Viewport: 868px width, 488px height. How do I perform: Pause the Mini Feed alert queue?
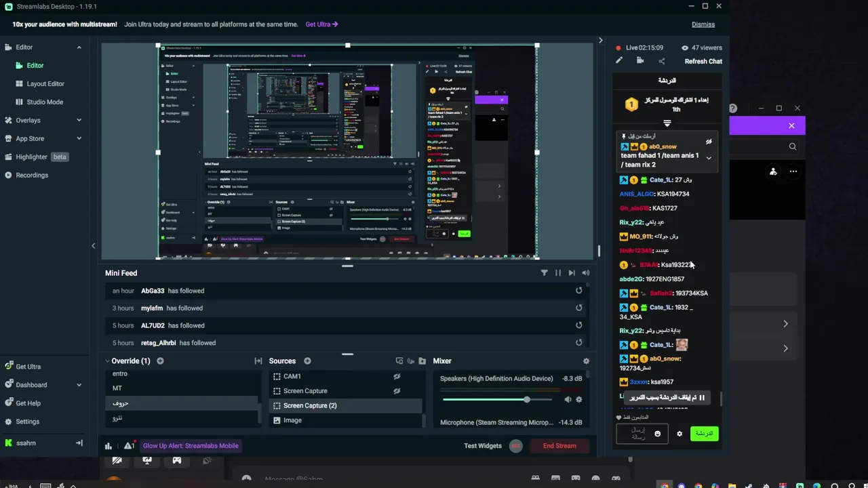558,273
